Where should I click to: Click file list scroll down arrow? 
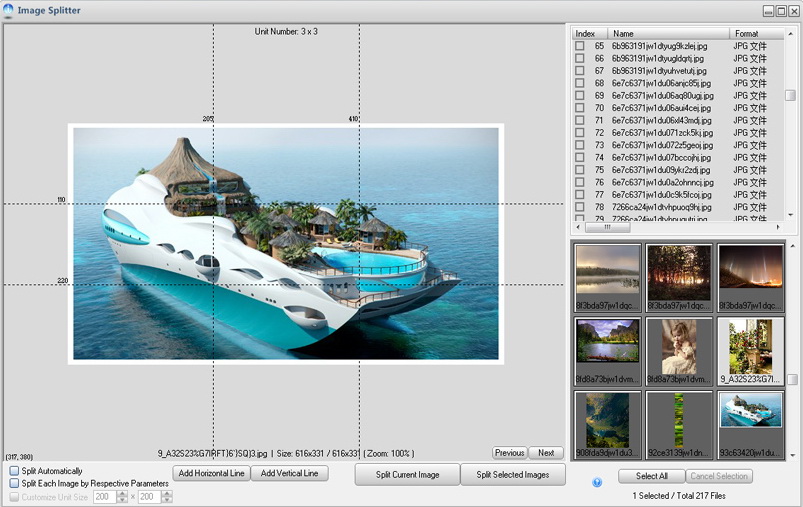pyautogui.click(x=790, y=215)
